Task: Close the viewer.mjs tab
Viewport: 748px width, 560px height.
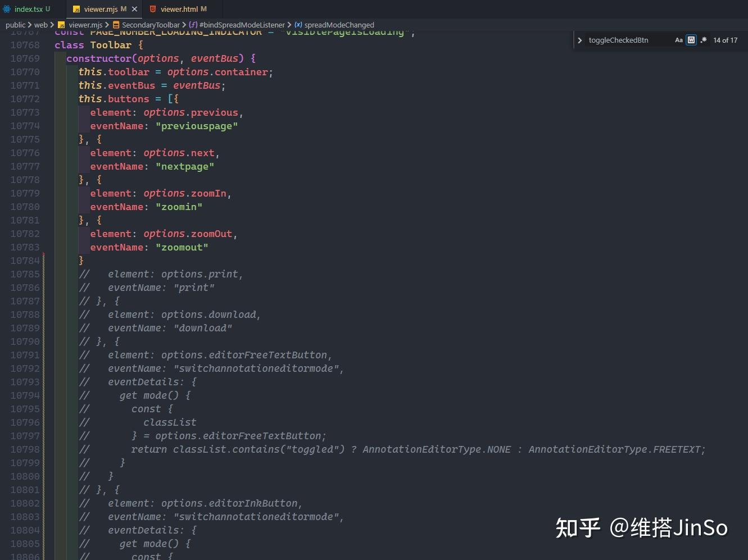Action: click(x=134, y=9)
